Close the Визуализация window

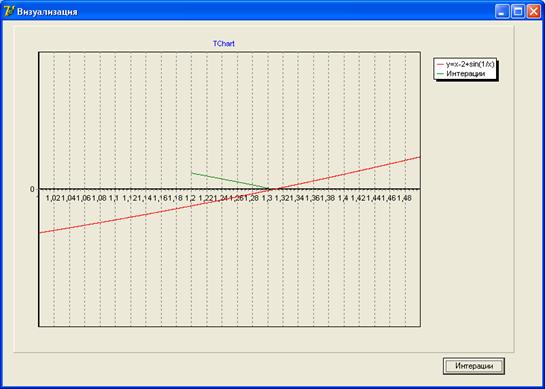pos(534,12)
